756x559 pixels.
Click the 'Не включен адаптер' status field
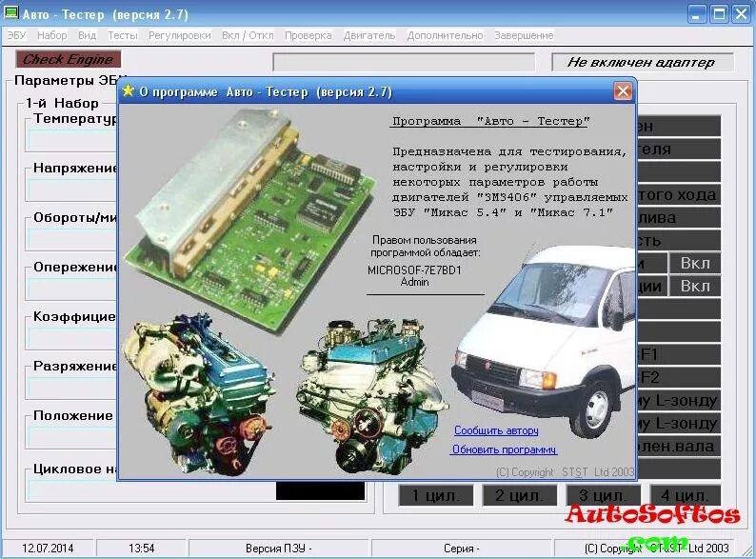pos(642,62)
